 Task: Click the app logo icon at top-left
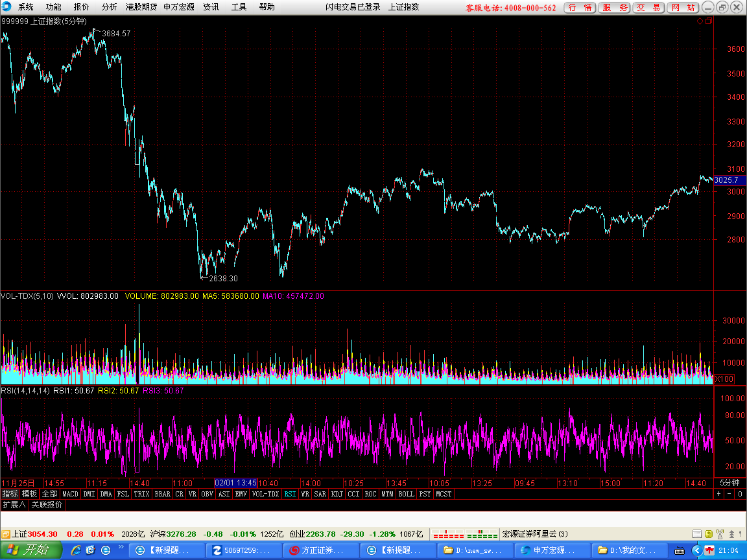click(x=6, y=6)
